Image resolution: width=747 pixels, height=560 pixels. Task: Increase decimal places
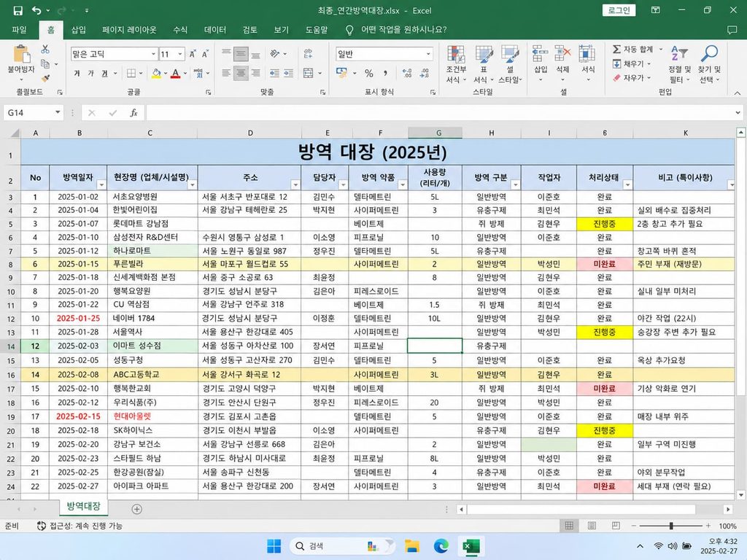407,74
